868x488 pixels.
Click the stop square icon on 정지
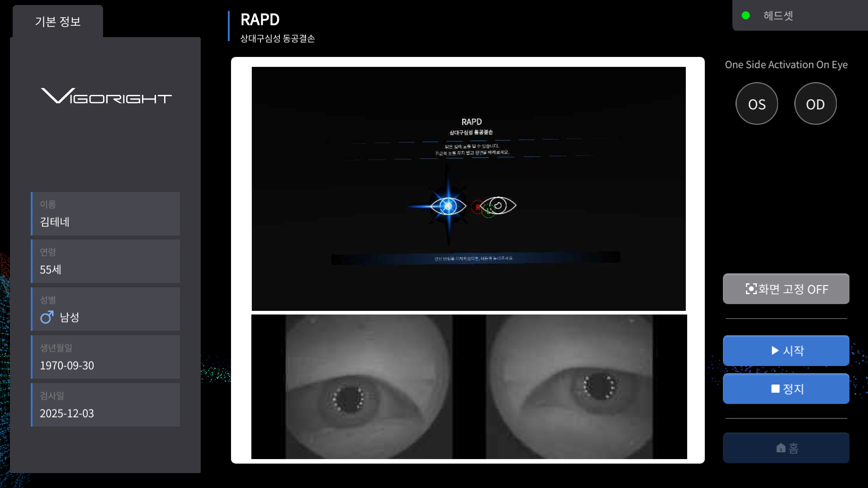(x=775, y=389)
